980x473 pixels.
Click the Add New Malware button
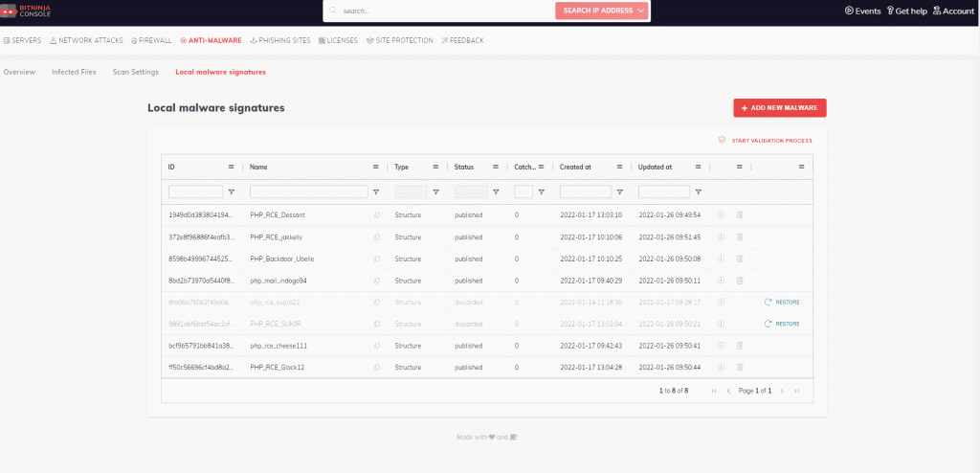click(779, 108)
